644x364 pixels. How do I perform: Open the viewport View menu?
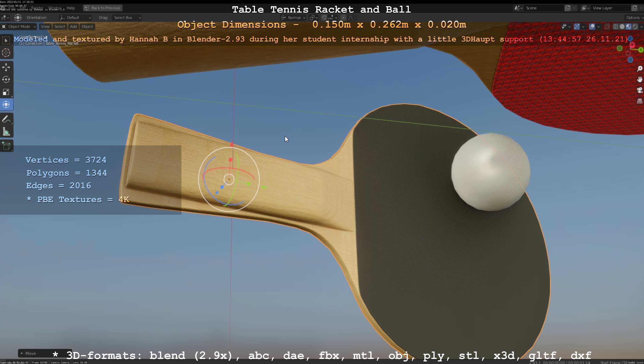[x=45, y=26]
